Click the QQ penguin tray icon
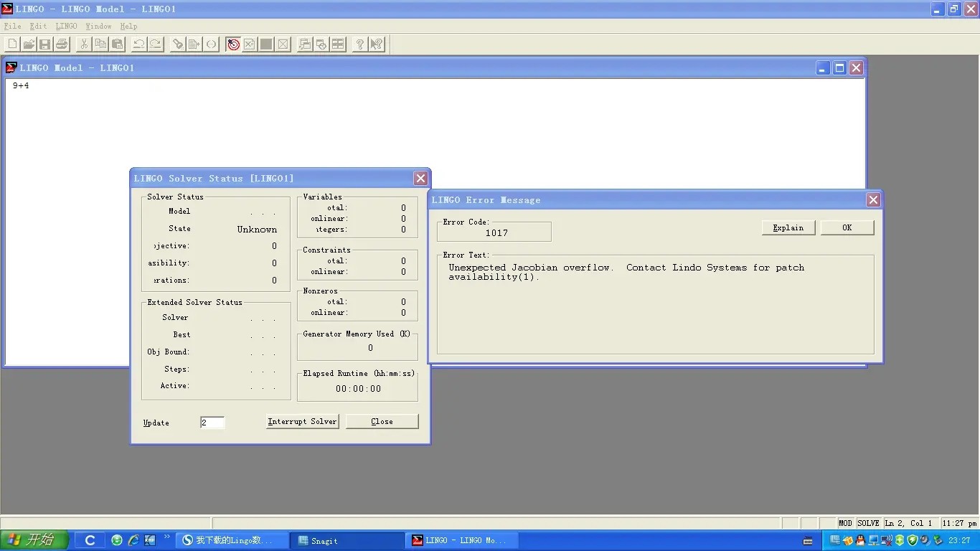Image resolution: width=980 pixels, height=551 pixels. tap(860, 540)
